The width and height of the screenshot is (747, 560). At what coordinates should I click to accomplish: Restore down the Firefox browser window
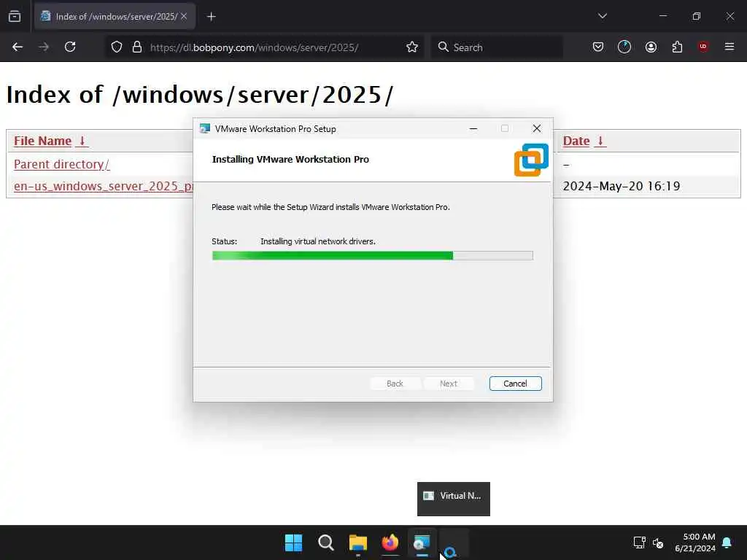click(x=697, y=16)
